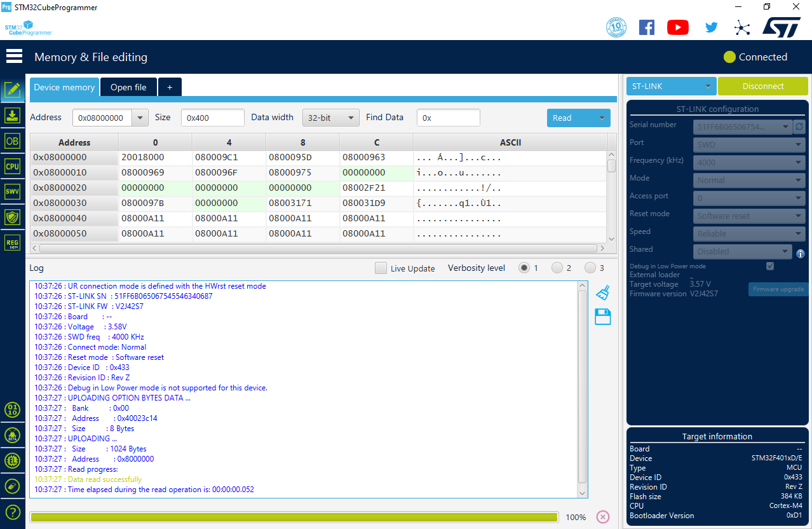Open the SWV viewer icon
This screenshot has height=529, width=812.
tap(12, 191)
